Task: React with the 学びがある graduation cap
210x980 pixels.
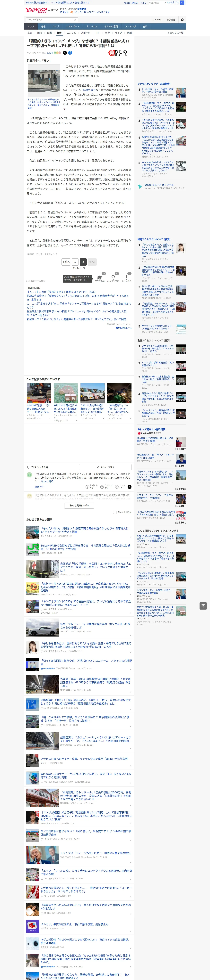Action: click(x=100, y=277)
